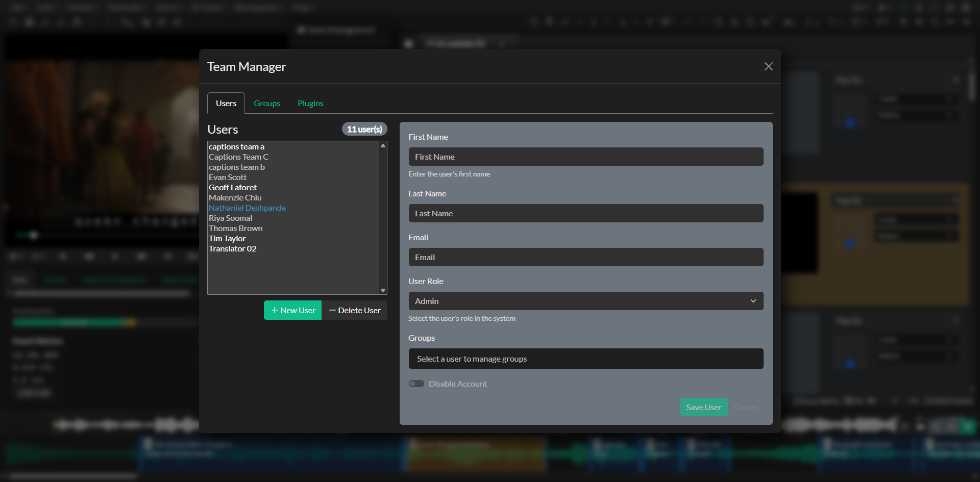Switch to the Groups tab
The height and width of the screenshot is (482, 980).
click(267, 103)
